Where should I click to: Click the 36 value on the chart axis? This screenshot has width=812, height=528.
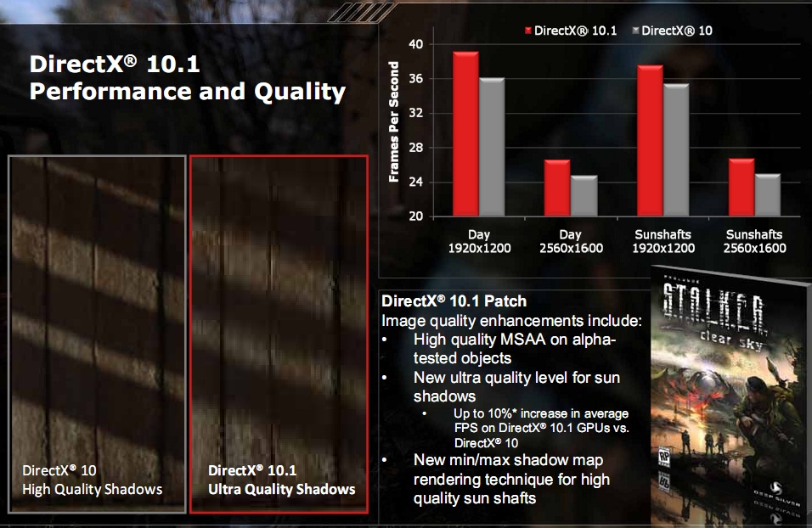click(416, 79)
